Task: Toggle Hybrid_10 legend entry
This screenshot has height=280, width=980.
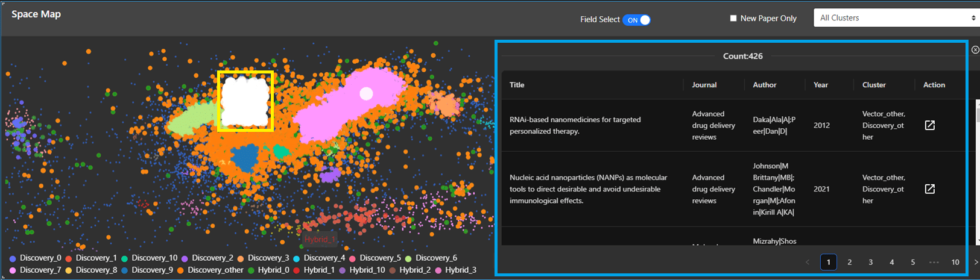Action: pos(362,270)
